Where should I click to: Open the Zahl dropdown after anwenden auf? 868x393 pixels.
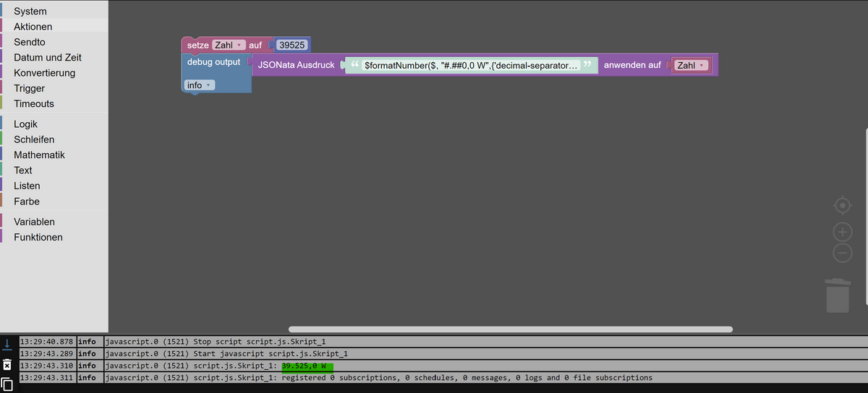[x=691, y=65]
